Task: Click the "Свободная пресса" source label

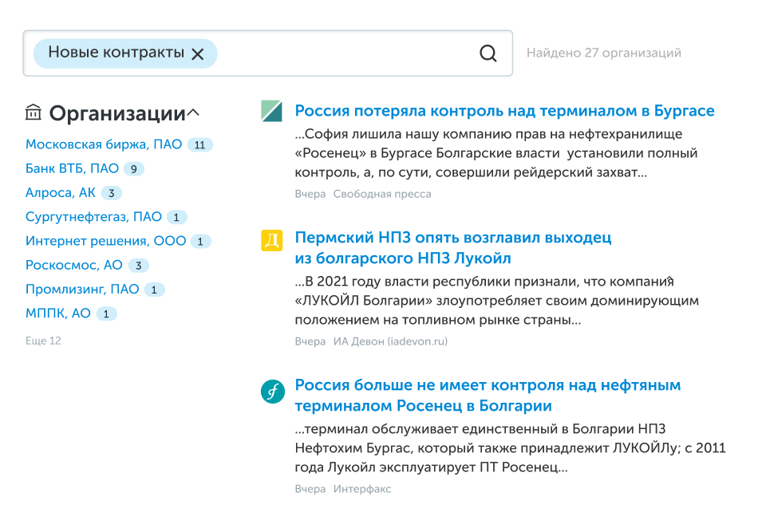Action: click(x=382, y=194)
